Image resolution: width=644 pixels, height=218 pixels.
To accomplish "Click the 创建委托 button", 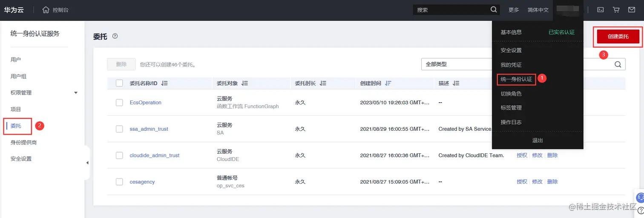I will pyautogui.click(x=618, y=37).
